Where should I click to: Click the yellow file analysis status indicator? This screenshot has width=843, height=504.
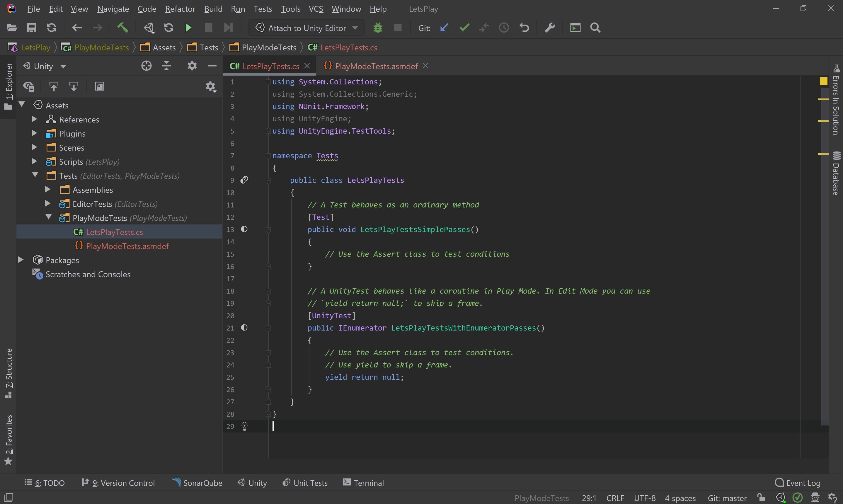[823, 81]
